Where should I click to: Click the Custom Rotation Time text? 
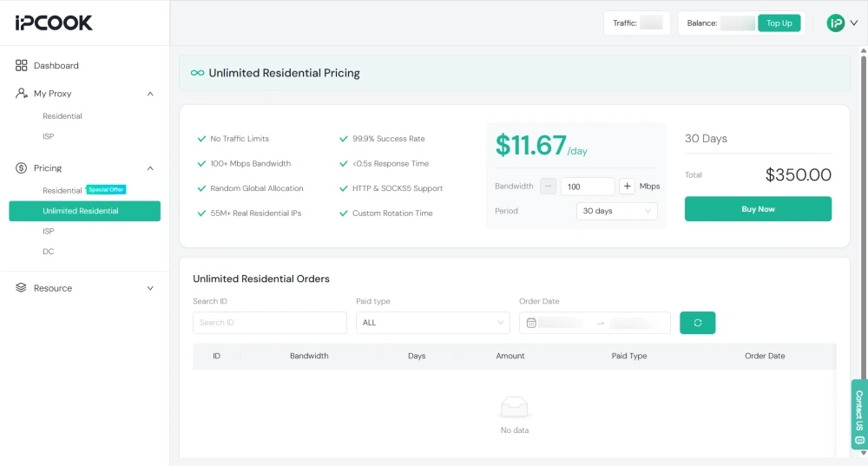(392, 213)
